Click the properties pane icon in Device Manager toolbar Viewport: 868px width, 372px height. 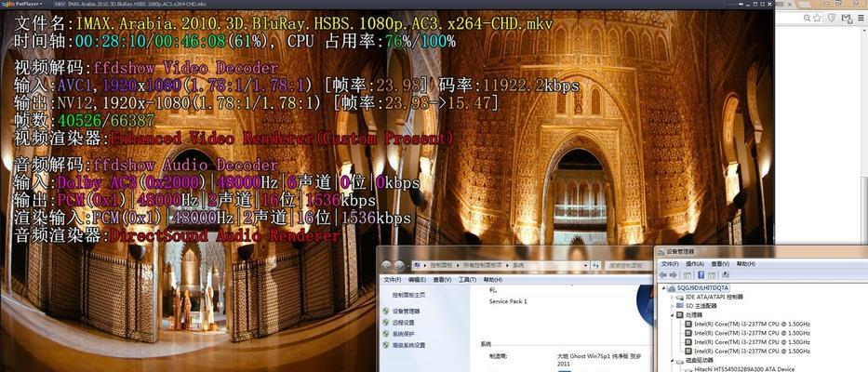pyautogui.click(x=712, y=275)
